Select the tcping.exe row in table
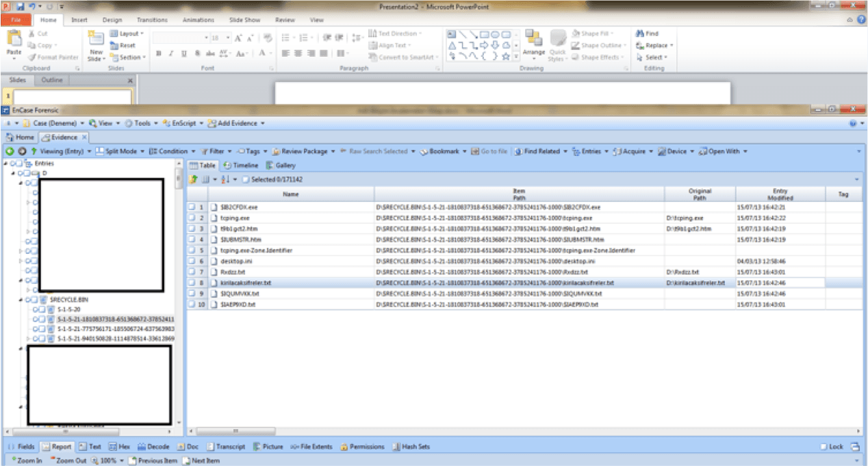868x466 pixels. 235,218
